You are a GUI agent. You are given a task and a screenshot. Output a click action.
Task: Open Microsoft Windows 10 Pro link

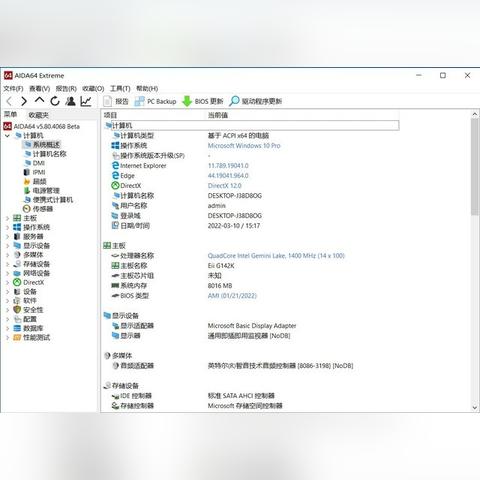244,146
